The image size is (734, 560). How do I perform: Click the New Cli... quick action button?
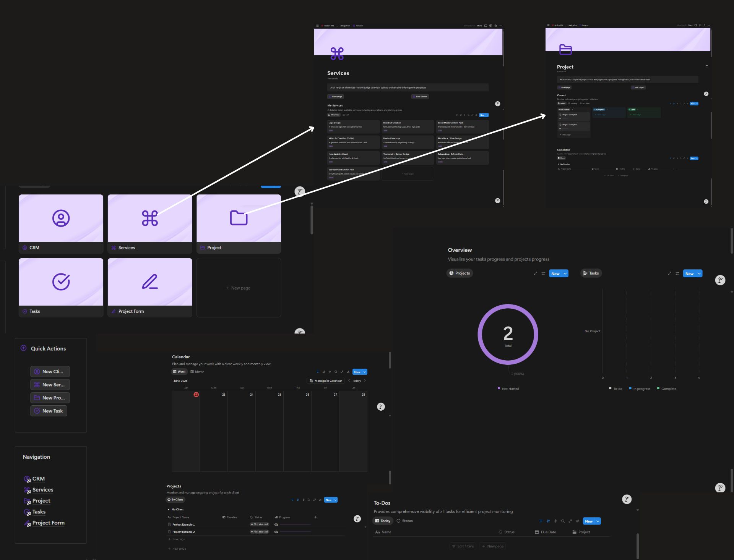pos(50,371)
